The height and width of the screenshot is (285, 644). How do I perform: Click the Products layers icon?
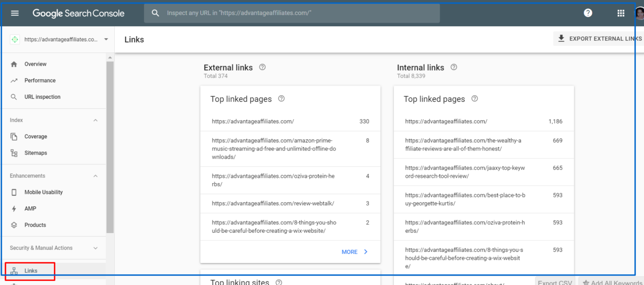pos(14,225)
